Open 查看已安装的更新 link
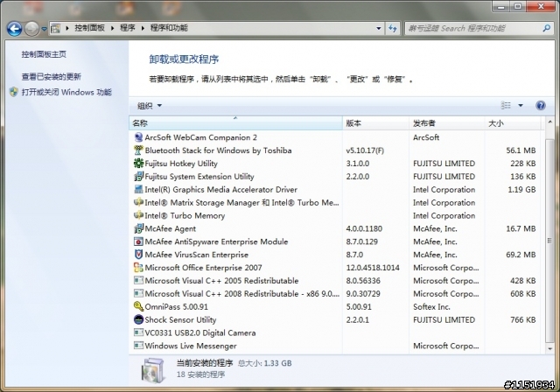 [51, 77]
